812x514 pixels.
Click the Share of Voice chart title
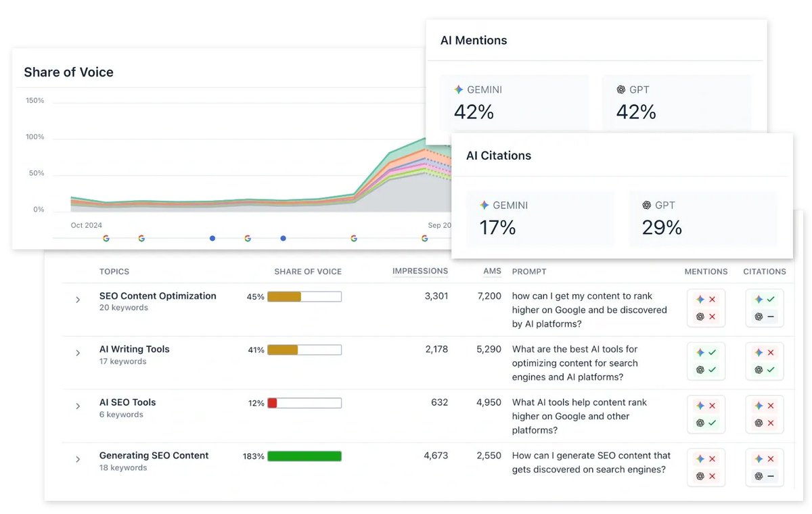coord(69,72)
